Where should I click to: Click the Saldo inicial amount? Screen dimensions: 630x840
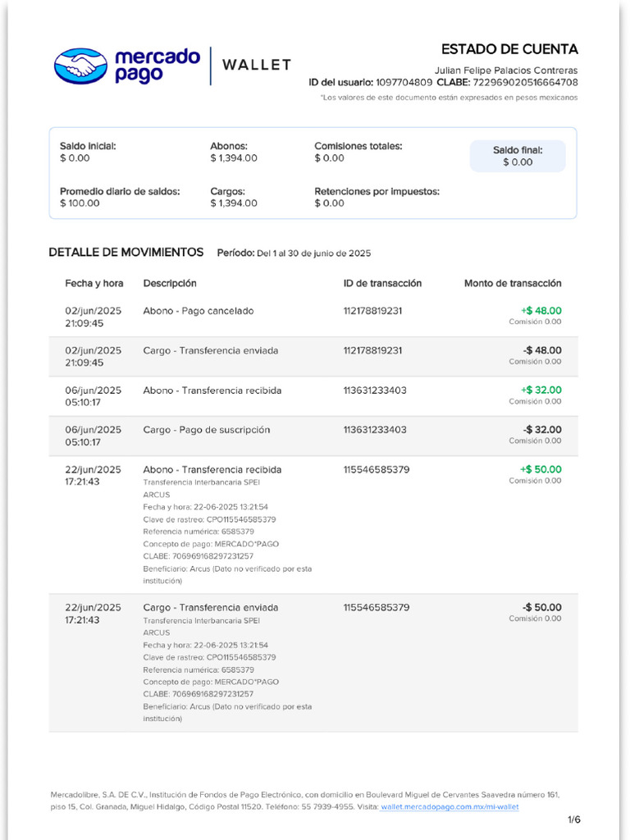click(75, 158)
